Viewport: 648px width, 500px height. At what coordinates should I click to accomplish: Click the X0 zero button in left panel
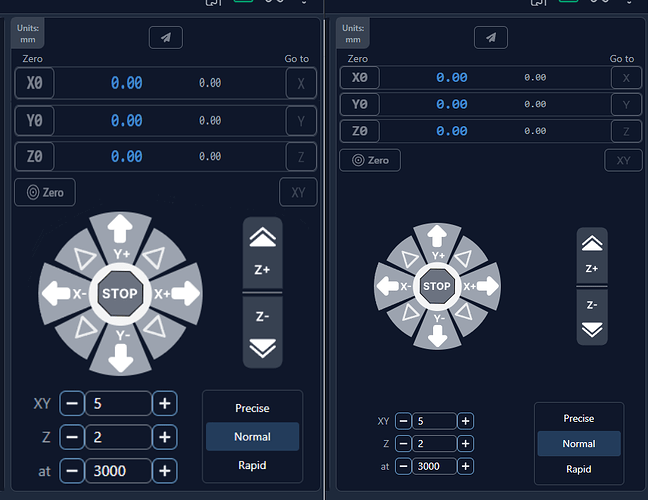tap(34, 83)
